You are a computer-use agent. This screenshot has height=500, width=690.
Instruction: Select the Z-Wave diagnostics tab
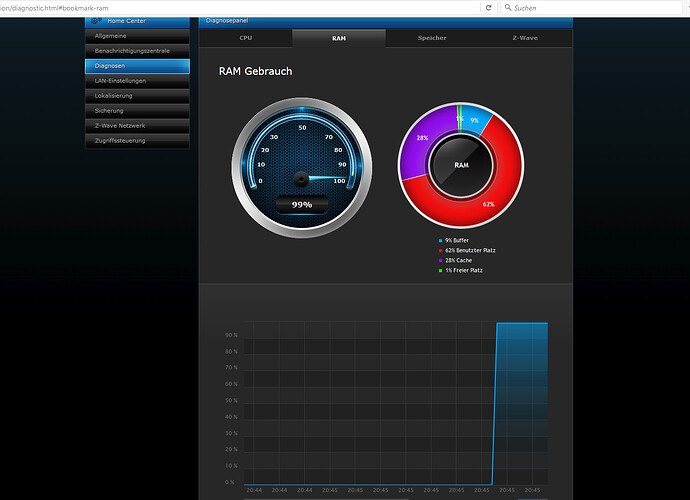pyautogui.click(x=525, y=37)
